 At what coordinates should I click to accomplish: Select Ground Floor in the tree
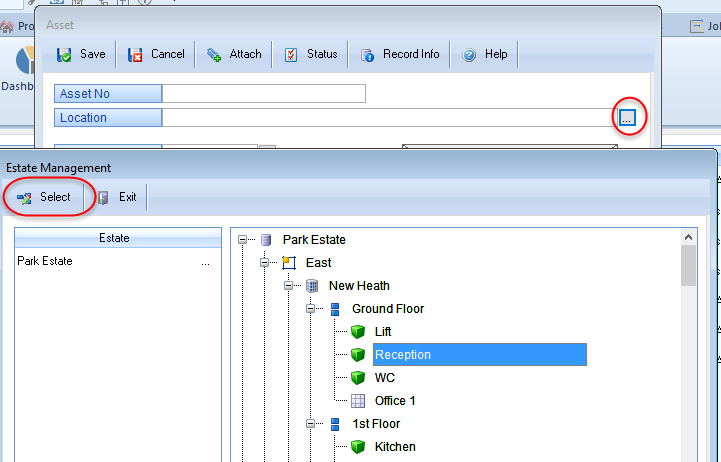click(x=388, y=309)
